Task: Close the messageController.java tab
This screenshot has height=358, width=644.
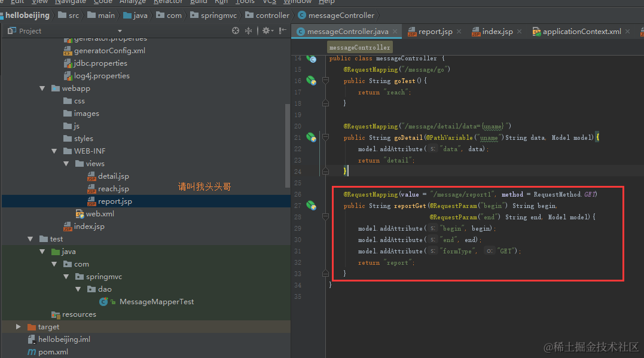Action: coord(395,32)
